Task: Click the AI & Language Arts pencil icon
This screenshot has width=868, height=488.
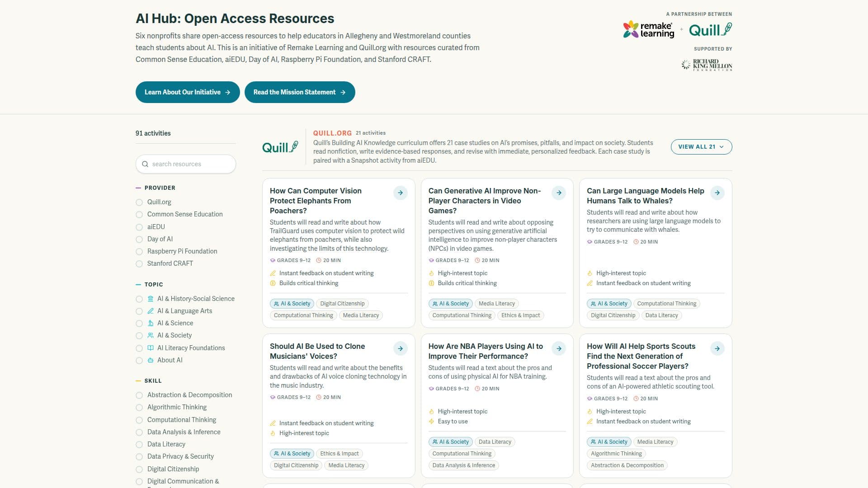Action: point(151,311)
